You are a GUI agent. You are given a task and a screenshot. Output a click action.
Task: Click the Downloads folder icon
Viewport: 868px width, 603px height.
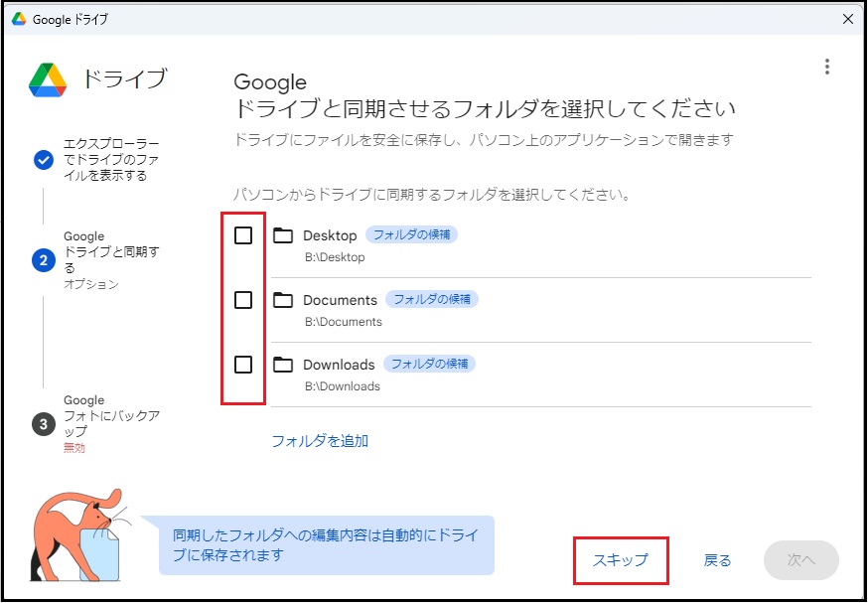click(x=283, y=365)
